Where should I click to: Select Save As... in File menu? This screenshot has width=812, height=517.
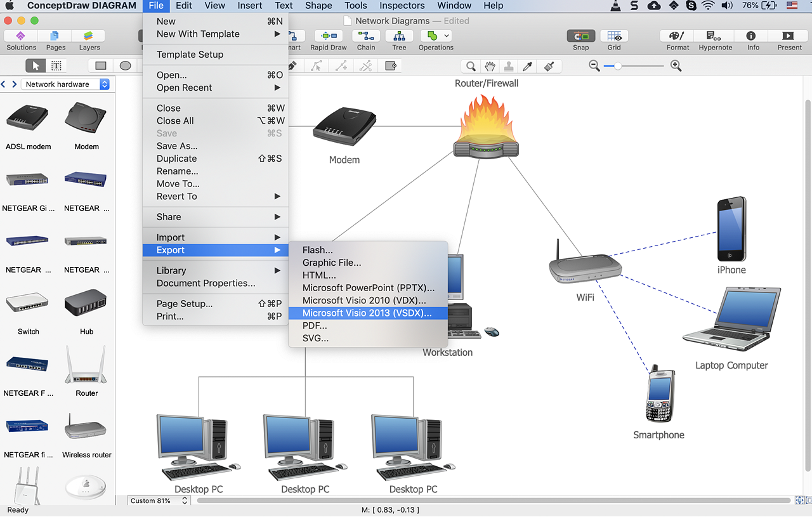177,146
